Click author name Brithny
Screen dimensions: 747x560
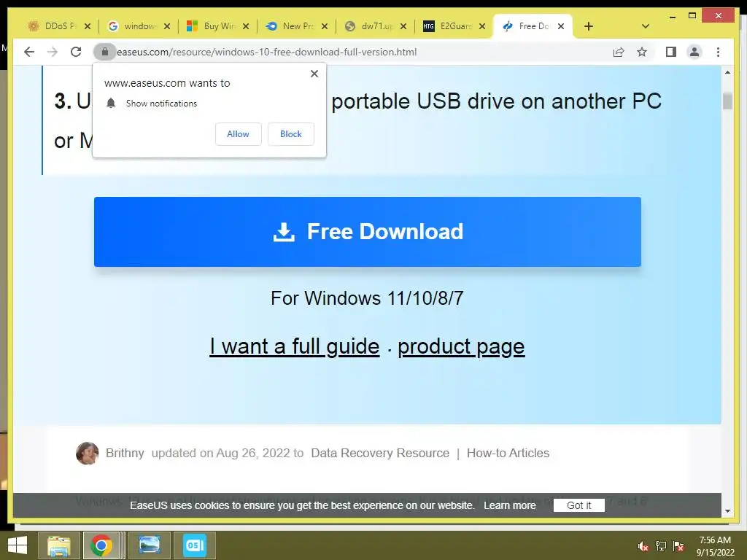click(125, 453)
